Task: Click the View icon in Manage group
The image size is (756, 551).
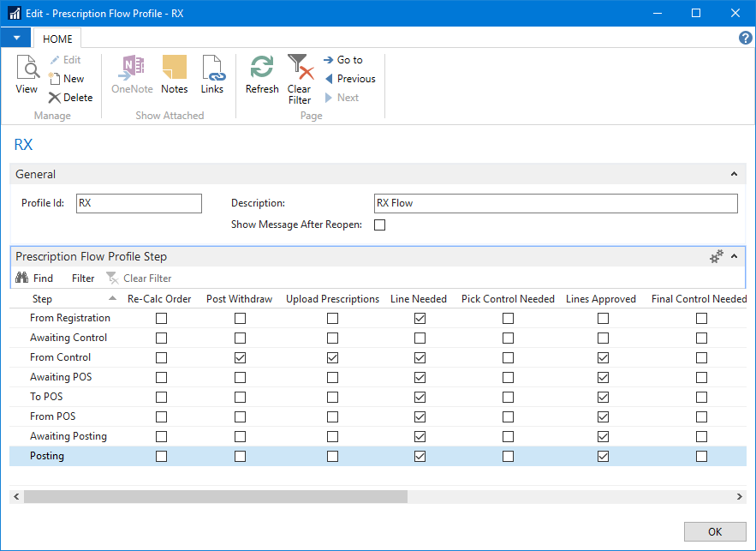Action: pyautogui.click(x=27, y=74)
